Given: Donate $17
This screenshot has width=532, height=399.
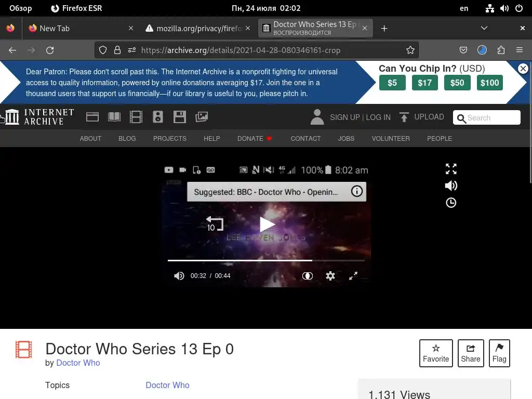Looking at the screenshot, I should pos(425,83).
